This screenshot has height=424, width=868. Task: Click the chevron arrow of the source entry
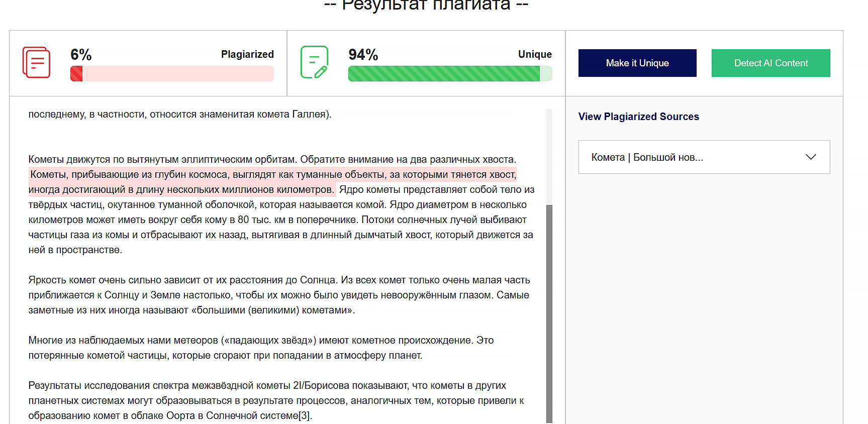(811, 157)
